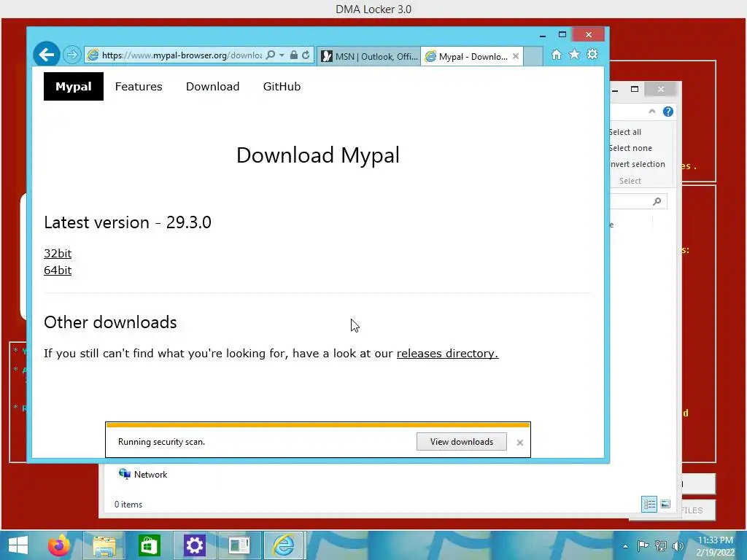This screenshot has height=560, width=747.
Task: Open the Download menu item
Action: [212, 86]
